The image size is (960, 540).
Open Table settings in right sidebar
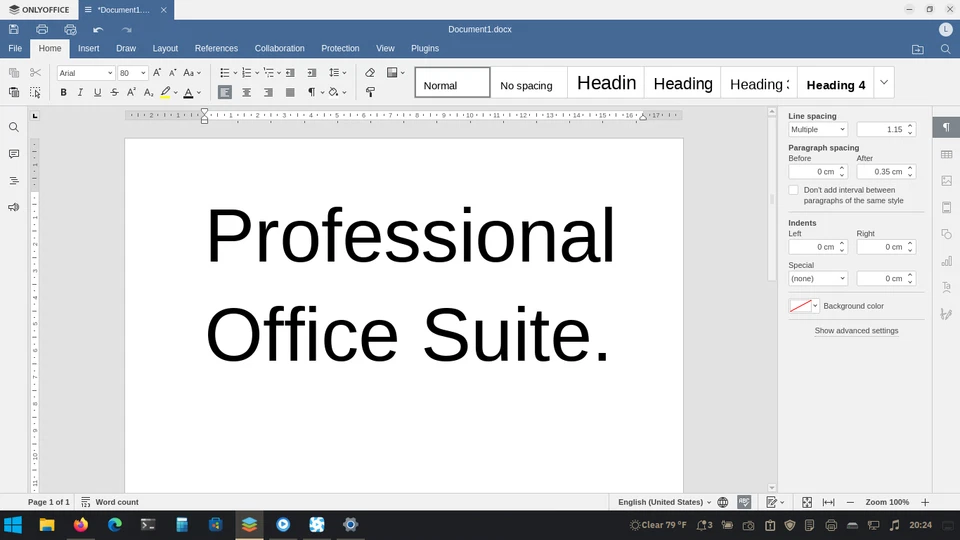click(x=947, y=154)
